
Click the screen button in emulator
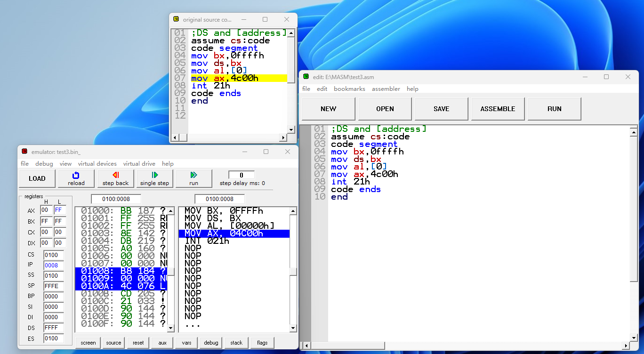tap(88, 343)
